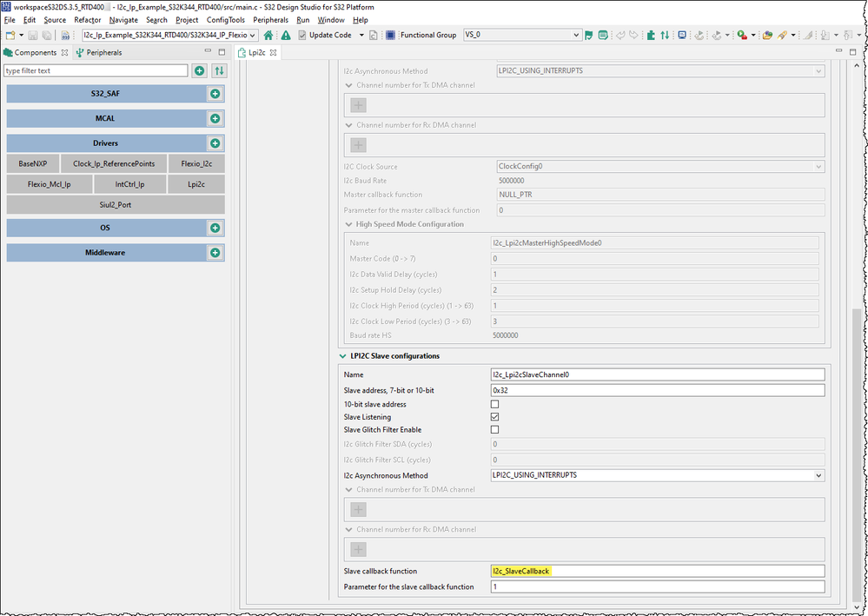
Task: Add a component to Drivers category
Action: (x=215, y=143)
